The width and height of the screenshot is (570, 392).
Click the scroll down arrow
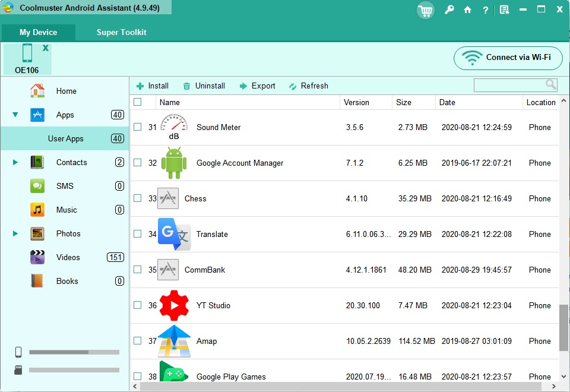point(564,377)
